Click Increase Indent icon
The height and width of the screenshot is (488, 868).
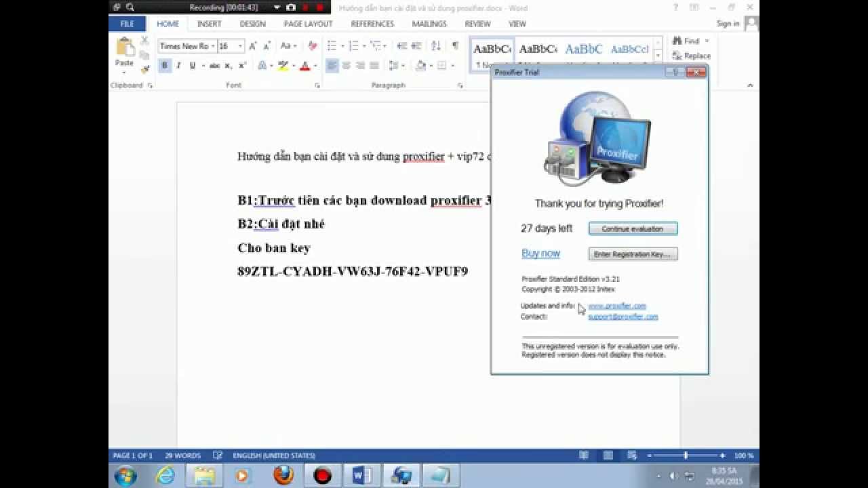point(416,46)
